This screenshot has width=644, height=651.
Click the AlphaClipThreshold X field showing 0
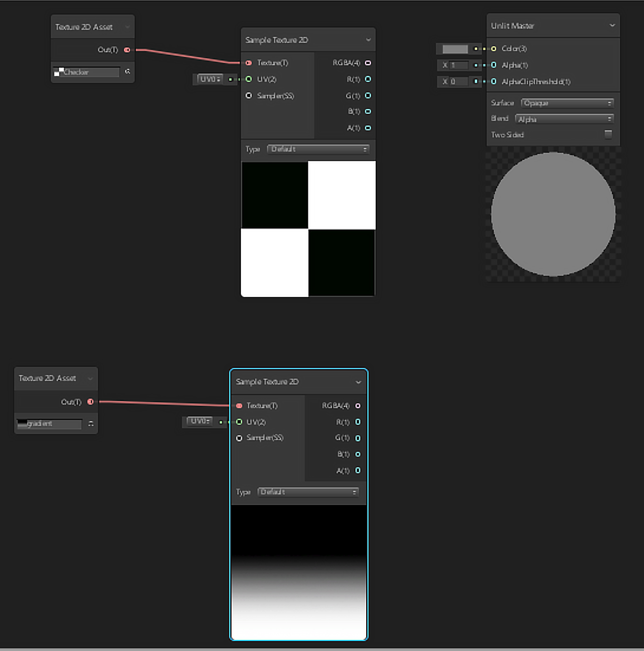click(x=459, y=81)
